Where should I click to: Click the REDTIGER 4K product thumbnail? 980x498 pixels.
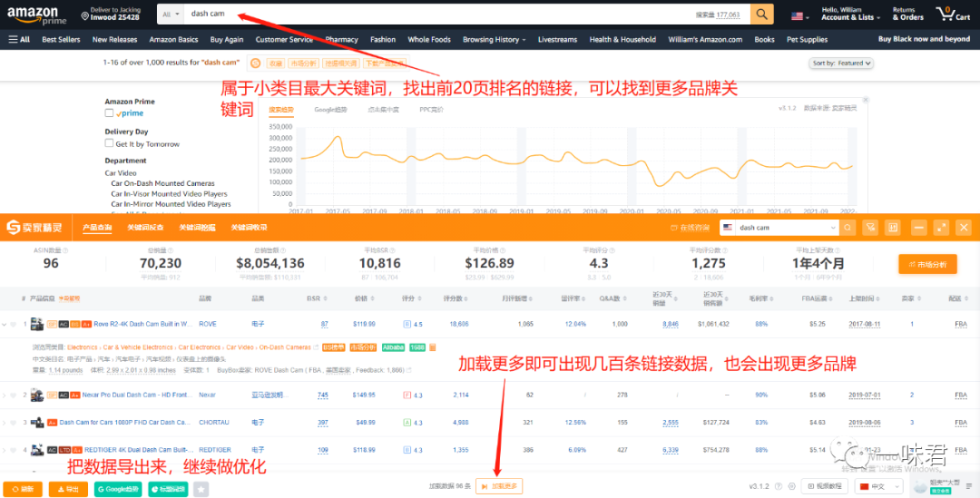click(x=37, y=450)
